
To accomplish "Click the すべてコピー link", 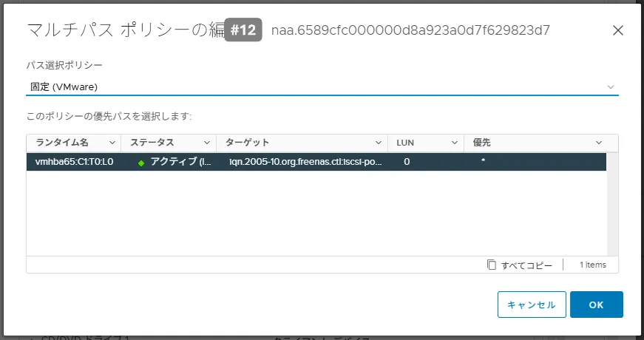I will 526,265.
